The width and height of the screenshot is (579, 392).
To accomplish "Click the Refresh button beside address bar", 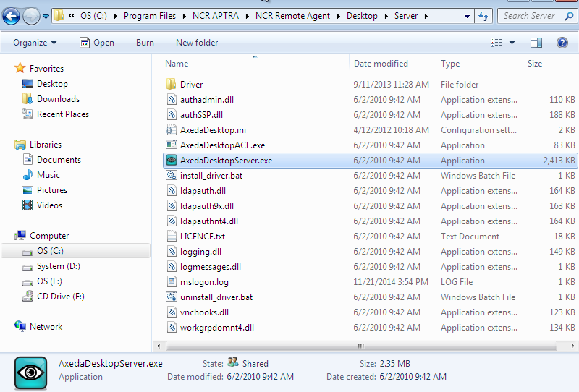I will click(x=483, y=16).
